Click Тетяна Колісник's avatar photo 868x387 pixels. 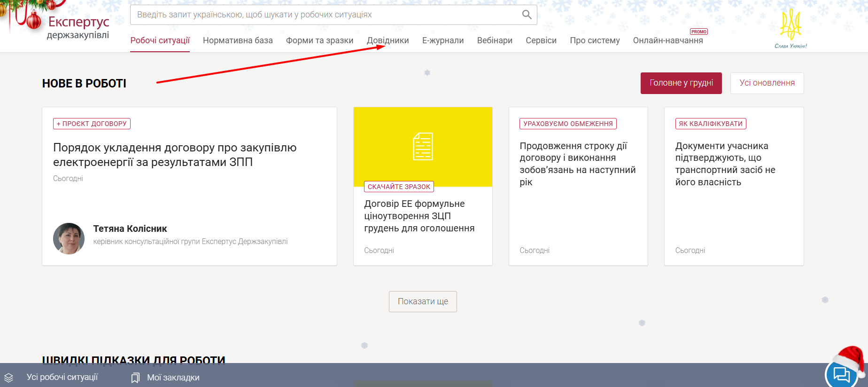(x=69, y=238)
